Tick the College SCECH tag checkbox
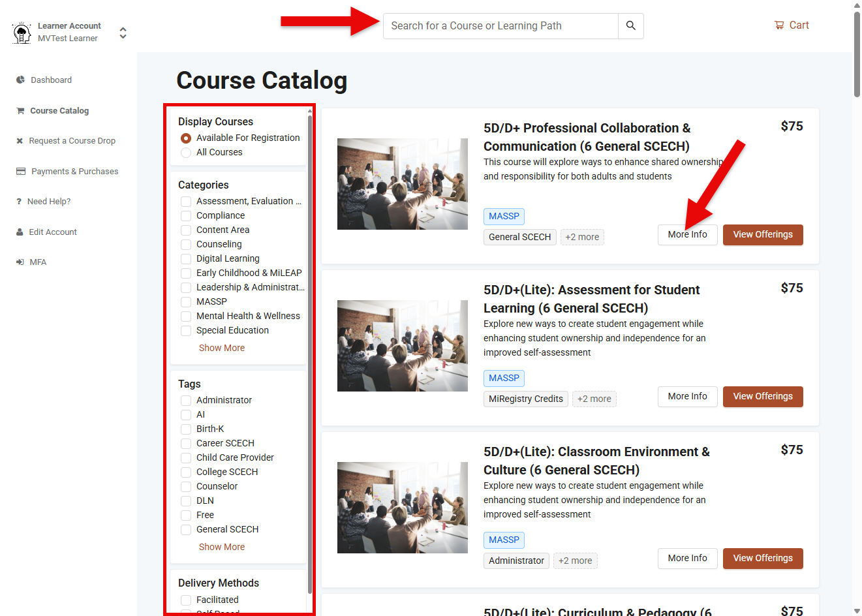This screenshot has width=862, height=616. coord(186,472)
